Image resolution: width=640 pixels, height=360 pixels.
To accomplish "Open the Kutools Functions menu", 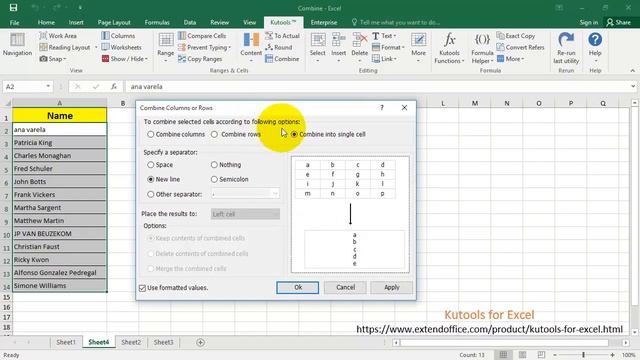I will pyautogui.click(x=449, y=48).
